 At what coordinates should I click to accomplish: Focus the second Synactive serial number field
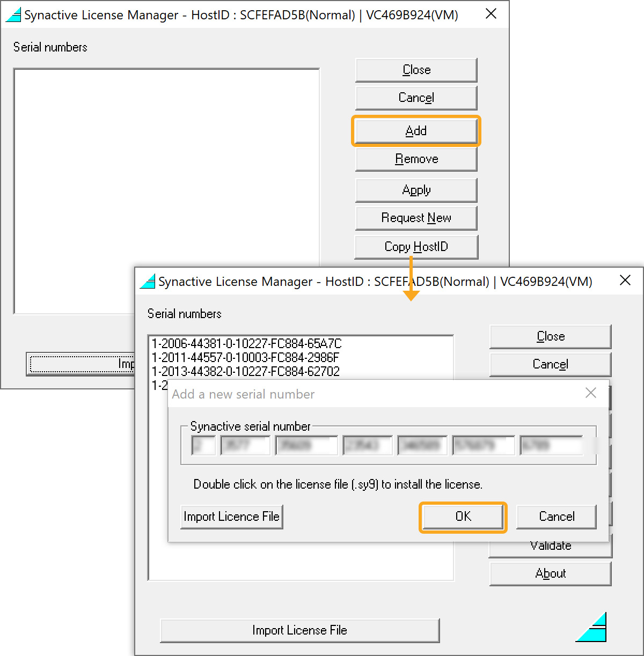tap(245, 445)
